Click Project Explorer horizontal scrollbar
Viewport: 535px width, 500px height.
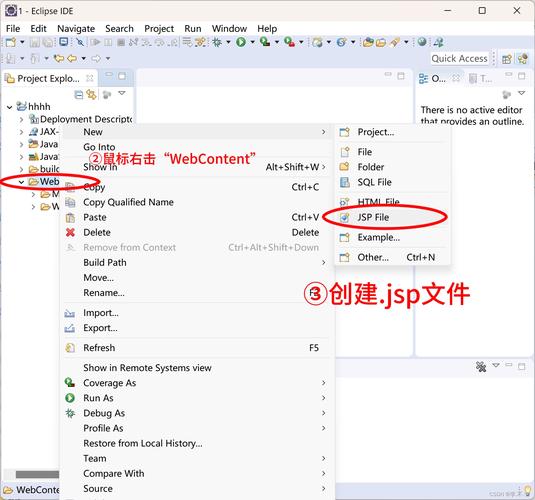(x=37, y=474)
